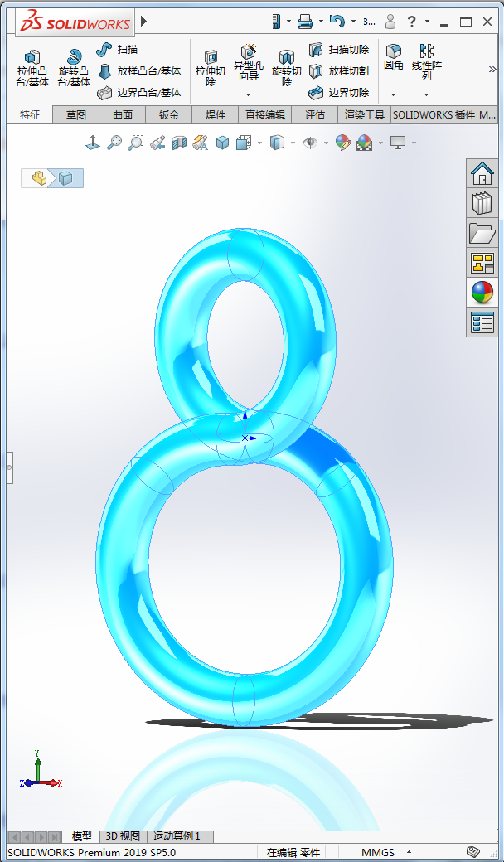This screenshot has width=504, height=862.
Task: Open SOLIDWORKS Resources home panel
Action: pos(482,174)
